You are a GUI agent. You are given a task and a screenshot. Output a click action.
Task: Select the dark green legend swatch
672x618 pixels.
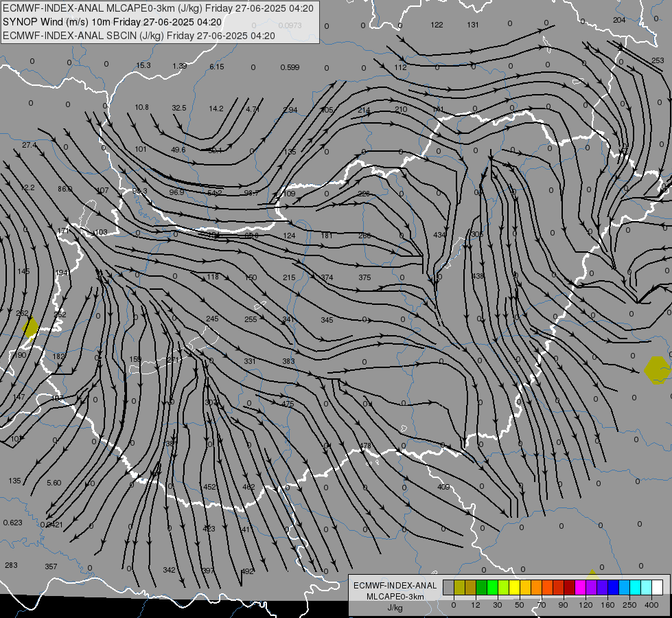[482, 587]
